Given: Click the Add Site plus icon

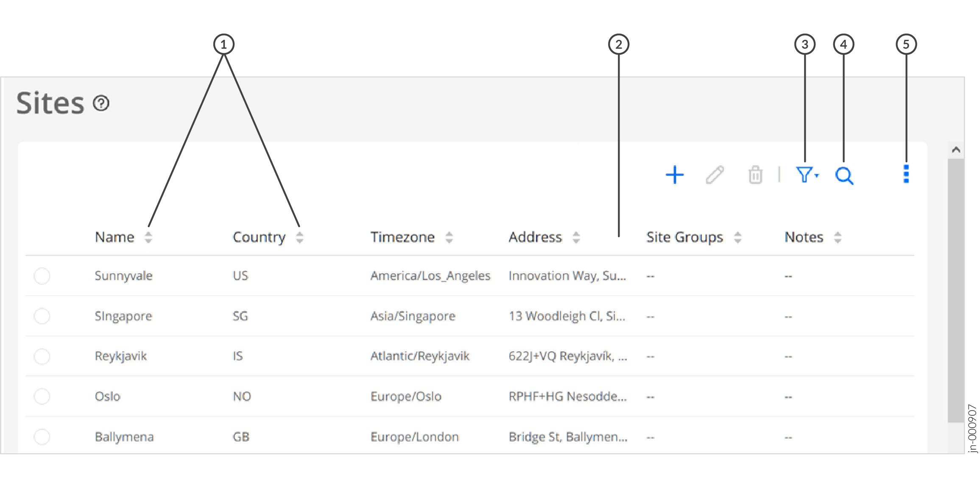Looking at the screenshot, I should pyautogui.click(x=676, y=175).
